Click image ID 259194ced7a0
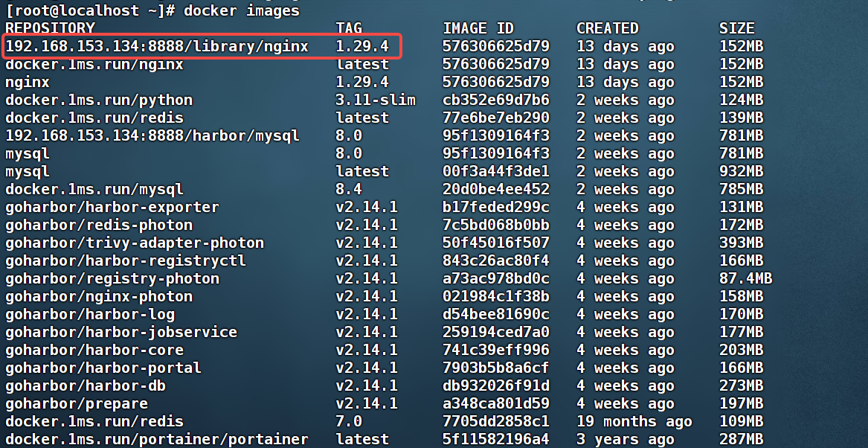The width and height of the screenshot is (868, 448). pyautogui.click(x=496, y=332)
